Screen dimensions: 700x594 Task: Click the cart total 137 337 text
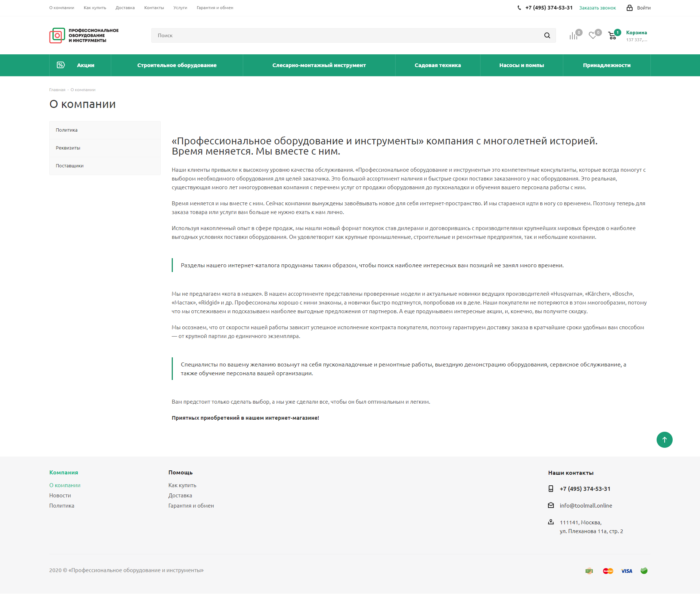point(637,40)
